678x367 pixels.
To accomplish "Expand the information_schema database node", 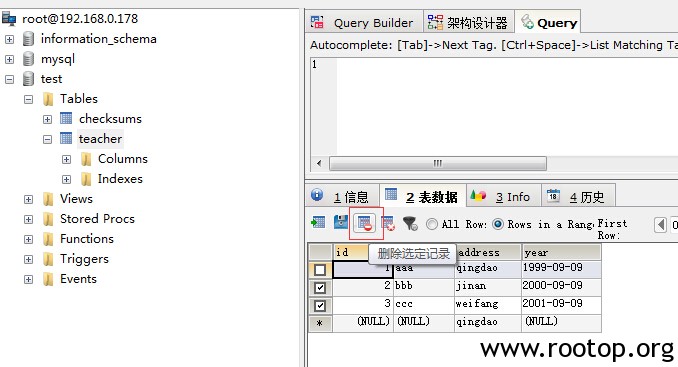I will pos(9,39).
